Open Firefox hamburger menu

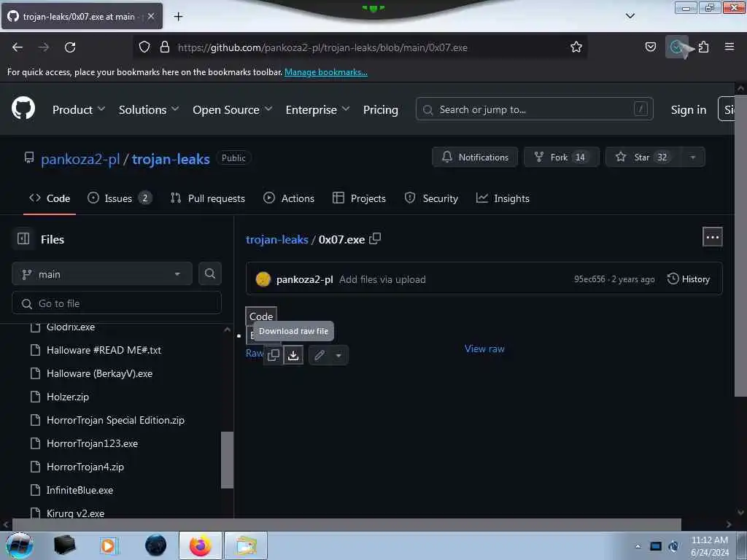click(x=729, y=47)
